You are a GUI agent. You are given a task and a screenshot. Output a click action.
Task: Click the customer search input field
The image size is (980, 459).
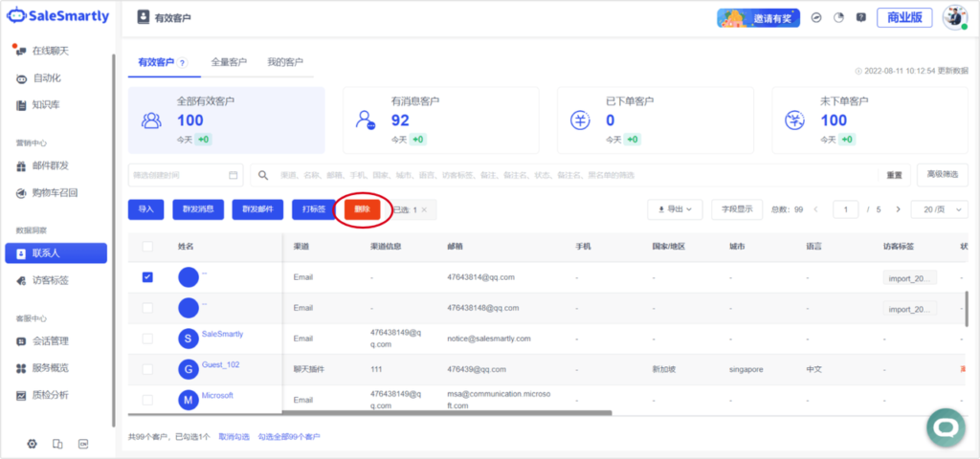point(574,176)
